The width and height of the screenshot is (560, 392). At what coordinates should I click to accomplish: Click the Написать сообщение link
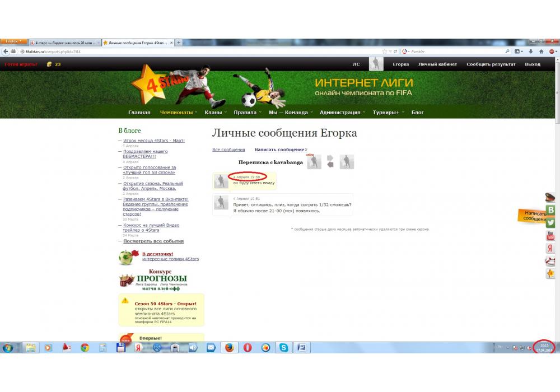pos(279,150)
